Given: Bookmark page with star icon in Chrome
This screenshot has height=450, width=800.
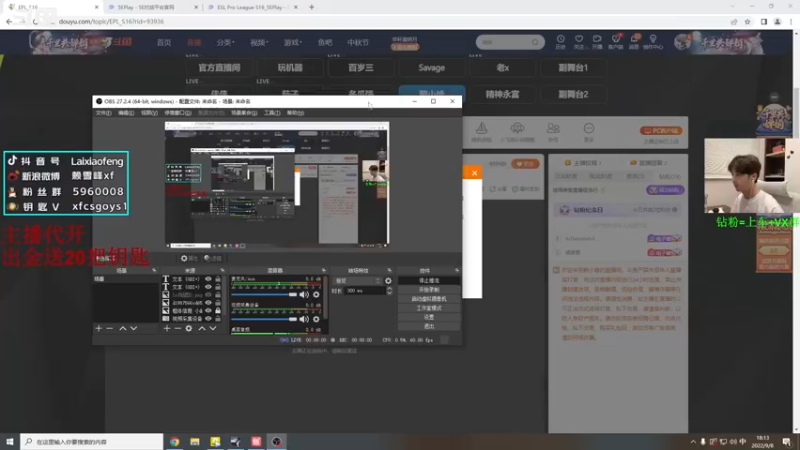Looking at the screenshot, I should [747, 21].
